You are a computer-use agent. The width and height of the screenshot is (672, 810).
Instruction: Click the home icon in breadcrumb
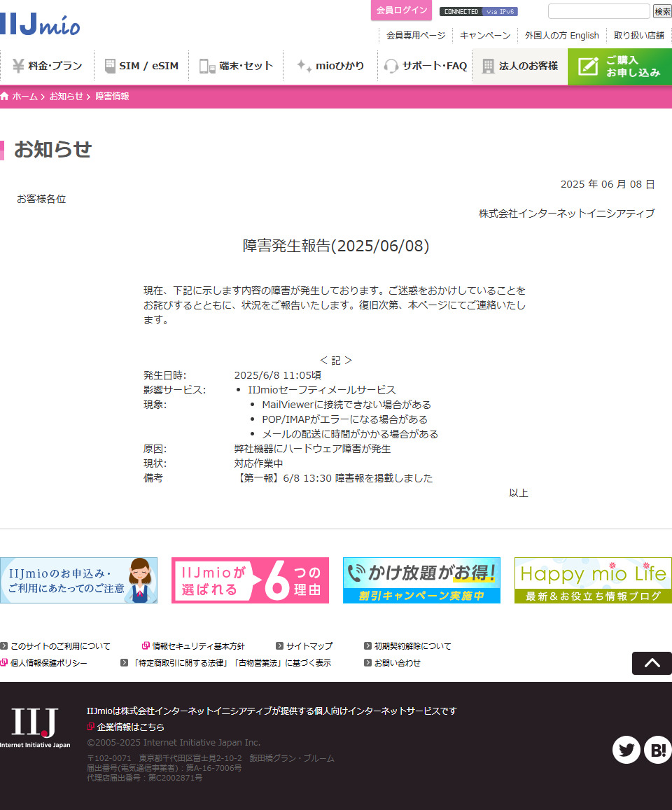pyautogui.click(x=5, y=97)
